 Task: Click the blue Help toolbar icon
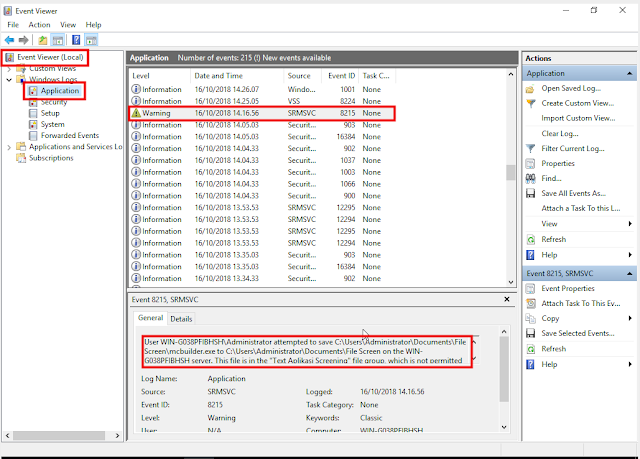(76, 40)
